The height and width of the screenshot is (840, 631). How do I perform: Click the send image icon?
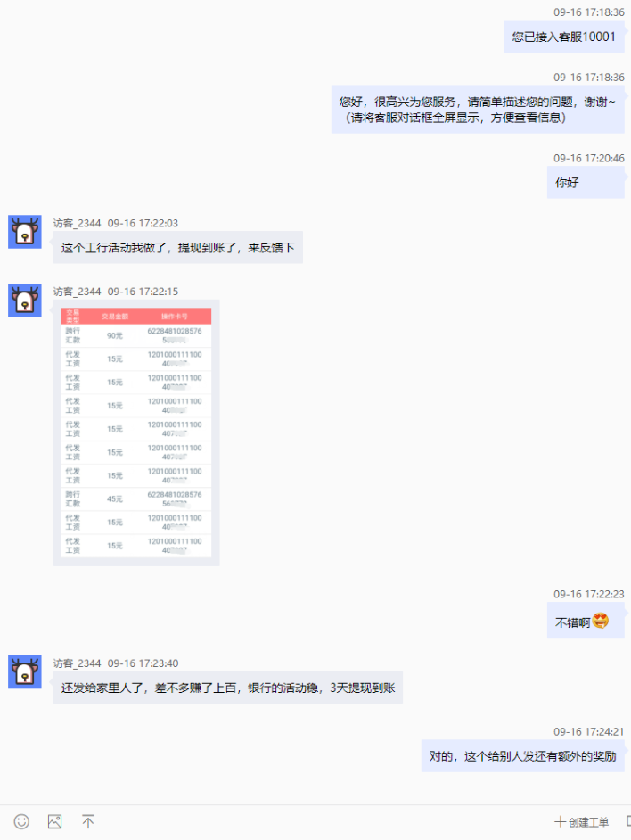54,821
